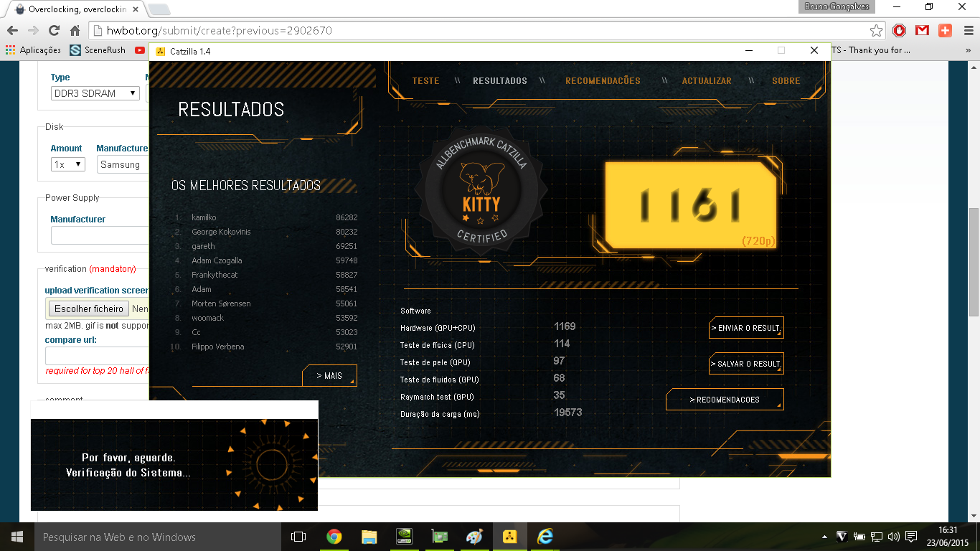Click the Escolher ficheiro upload button
The width and height of the screenshot is (980, 551).
pyautogui.click(x=88, y=309)
